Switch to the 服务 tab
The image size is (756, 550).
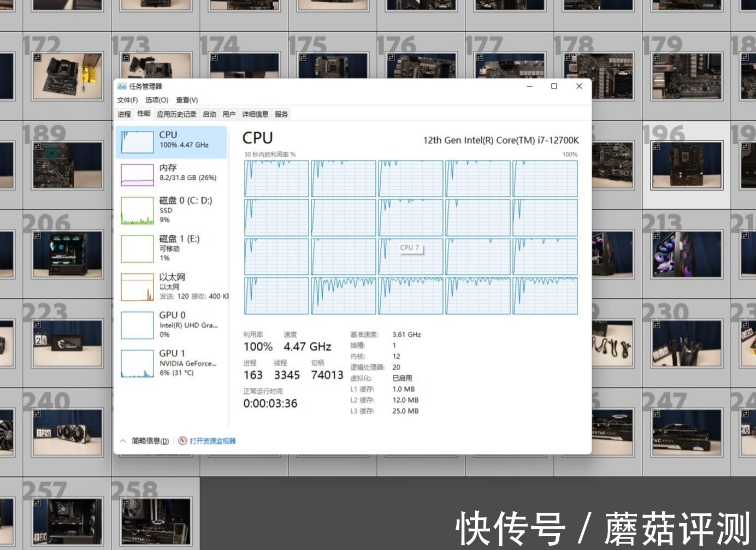[x=281, y=114]
